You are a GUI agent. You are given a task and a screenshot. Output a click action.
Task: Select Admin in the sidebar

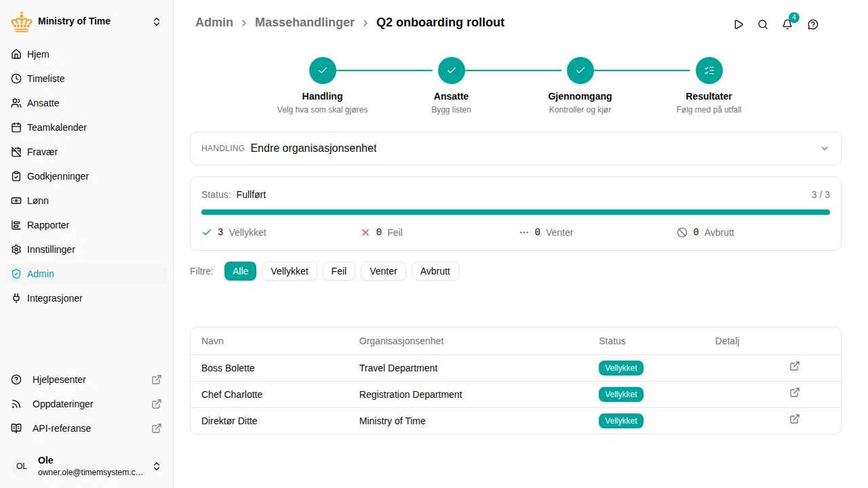tap(86, 274)
